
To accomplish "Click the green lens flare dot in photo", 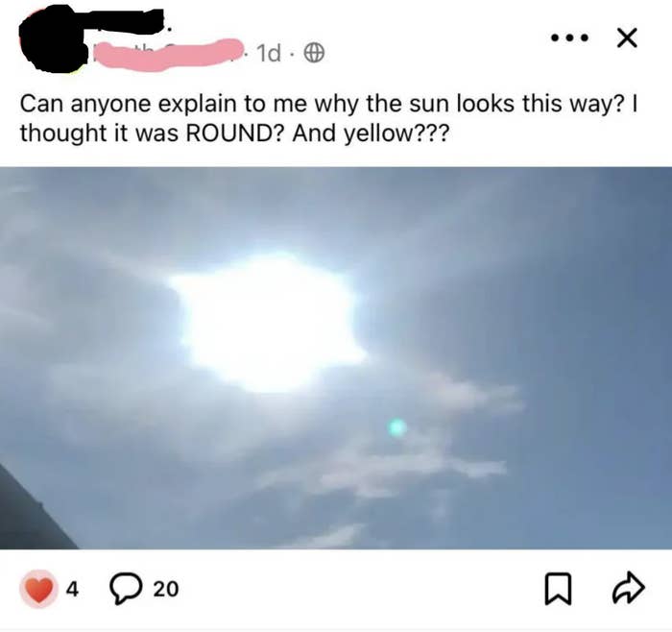I will 396,426.
